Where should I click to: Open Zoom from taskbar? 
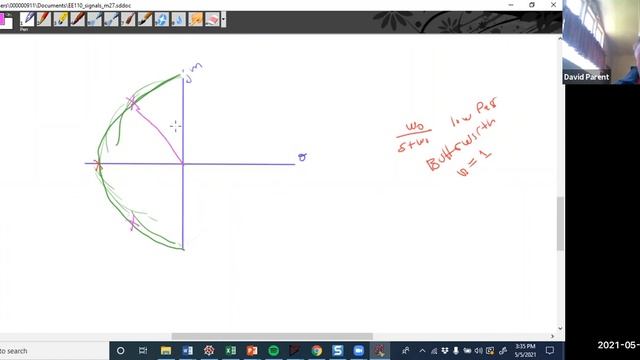pyautogui.click(x=359, y=351)
